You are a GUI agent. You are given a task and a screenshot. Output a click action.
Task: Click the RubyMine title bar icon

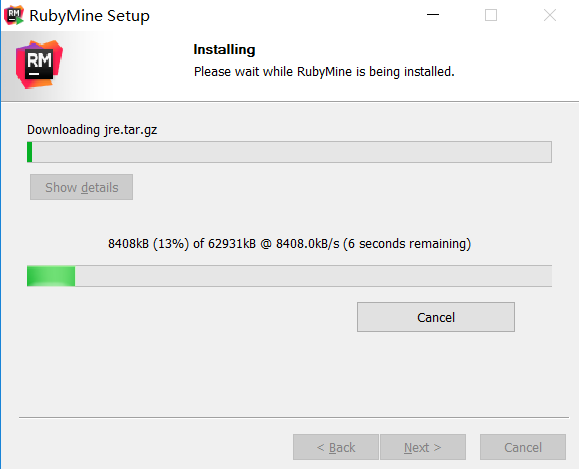(13, 15)
